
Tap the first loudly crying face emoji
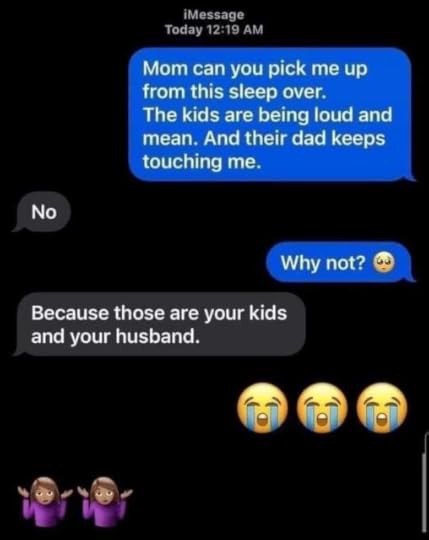tap(263, 407)
